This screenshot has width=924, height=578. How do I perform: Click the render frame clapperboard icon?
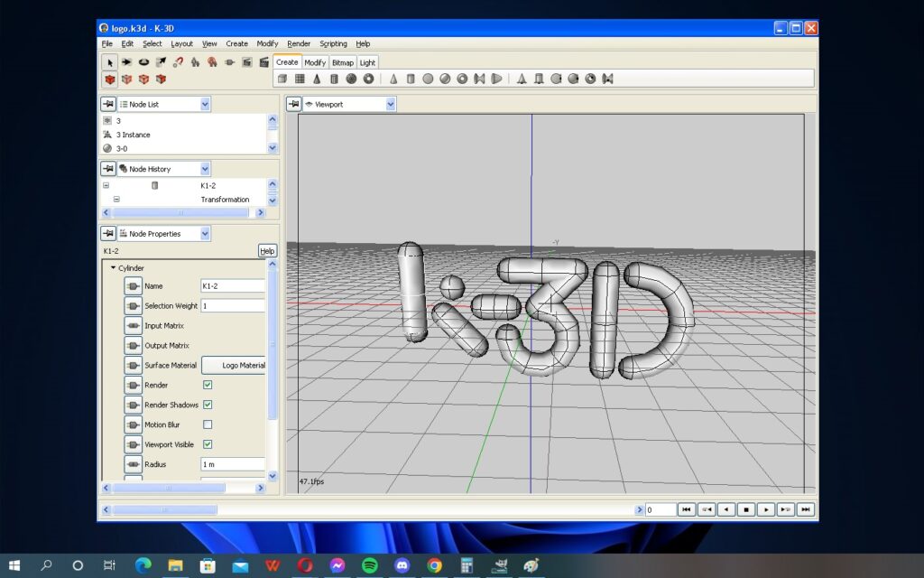point(264,62)
